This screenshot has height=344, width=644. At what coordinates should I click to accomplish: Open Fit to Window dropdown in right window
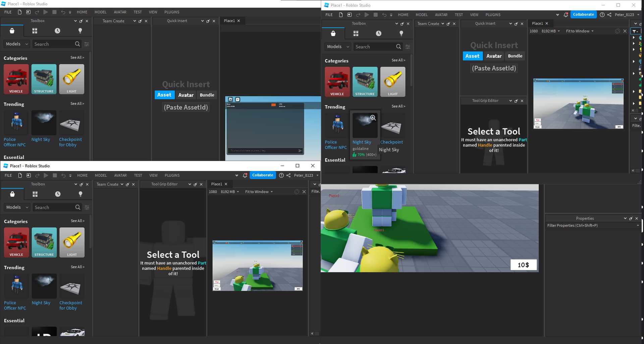tap(580, 31)
